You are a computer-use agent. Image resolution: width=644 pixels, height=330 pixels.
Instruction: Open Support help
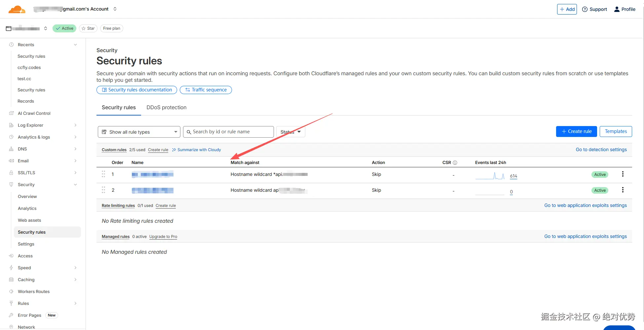click(594, 9)
